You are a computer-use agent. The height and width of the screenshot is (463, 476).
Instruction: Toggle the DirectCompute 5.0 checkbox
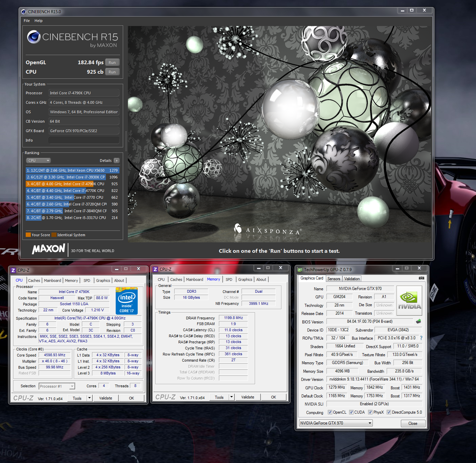coord(389,412)
